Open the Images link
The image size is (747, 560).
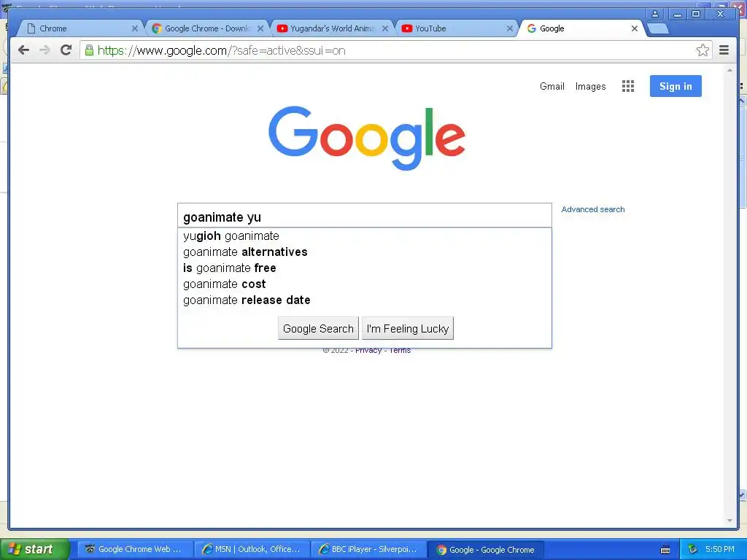(590, 86)
